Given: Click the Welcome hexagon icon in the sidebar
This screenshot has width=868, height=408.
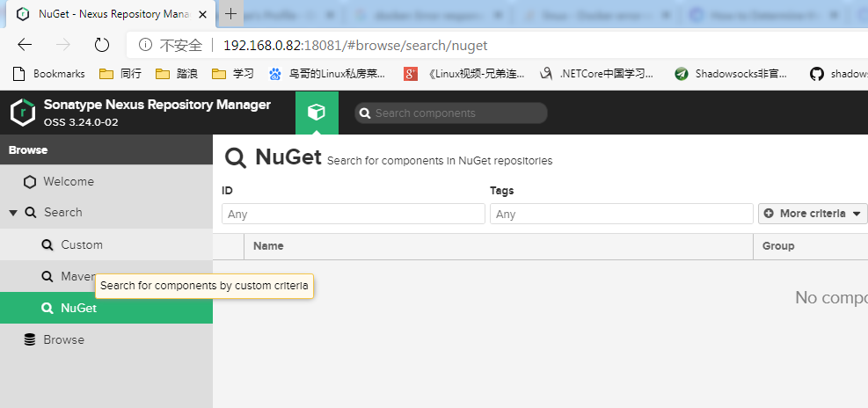Looking at the screenshot, I should [30, 182].
